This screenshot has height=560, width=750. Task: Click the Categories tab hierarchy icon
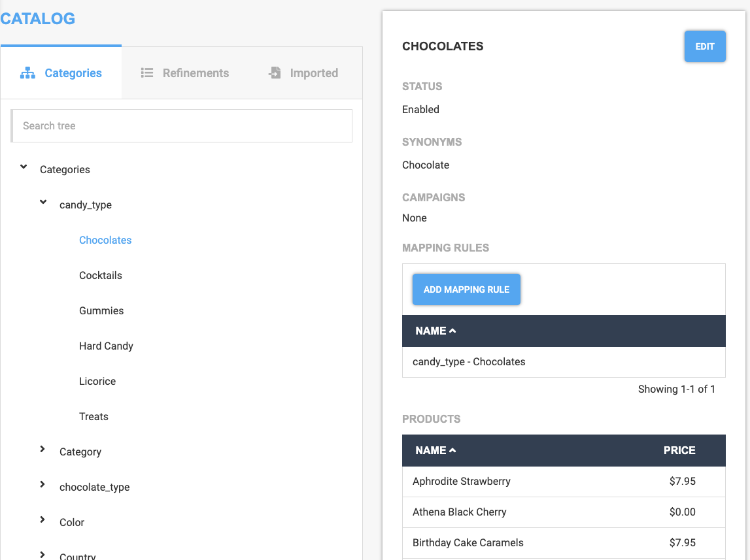click(27, 73)
